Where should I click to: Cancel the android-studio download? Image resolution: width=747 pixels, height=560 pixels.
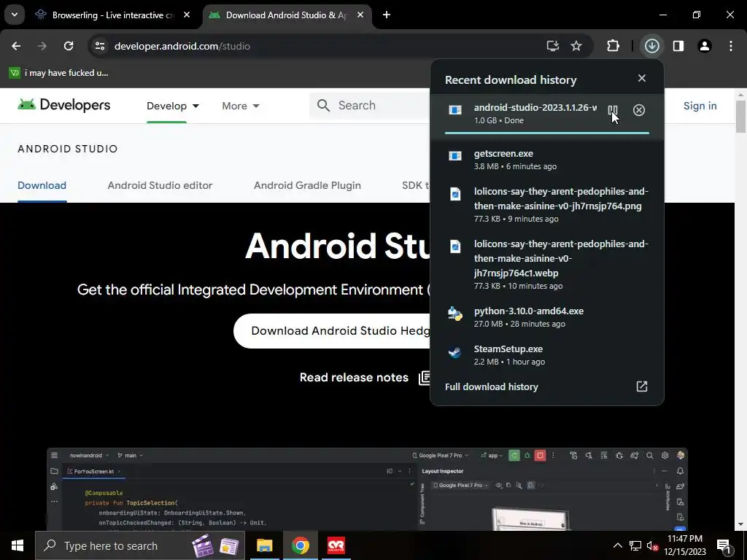[639, 111]
